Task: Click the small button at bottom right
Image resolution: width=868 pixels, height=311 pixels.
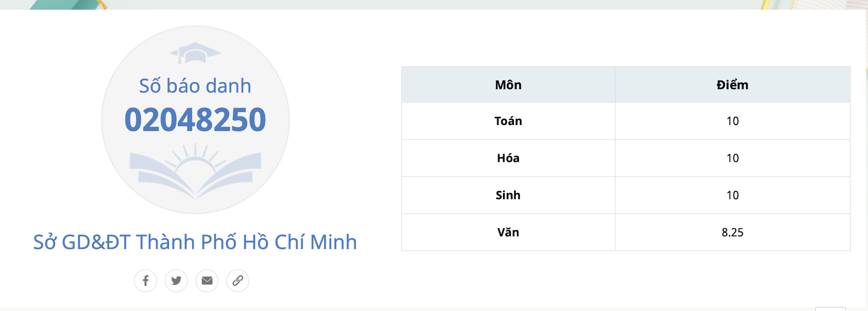Action: pyautogui.click(x=830, y=309)
